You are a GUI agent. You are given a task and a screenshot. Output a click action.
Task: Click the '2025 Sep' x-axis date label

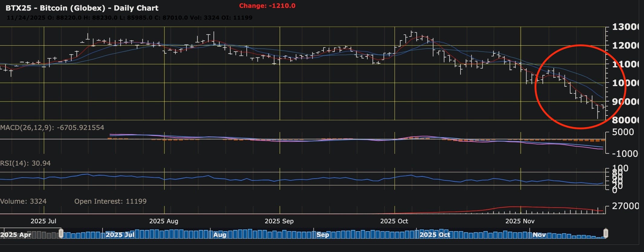(x=279, y=221)
